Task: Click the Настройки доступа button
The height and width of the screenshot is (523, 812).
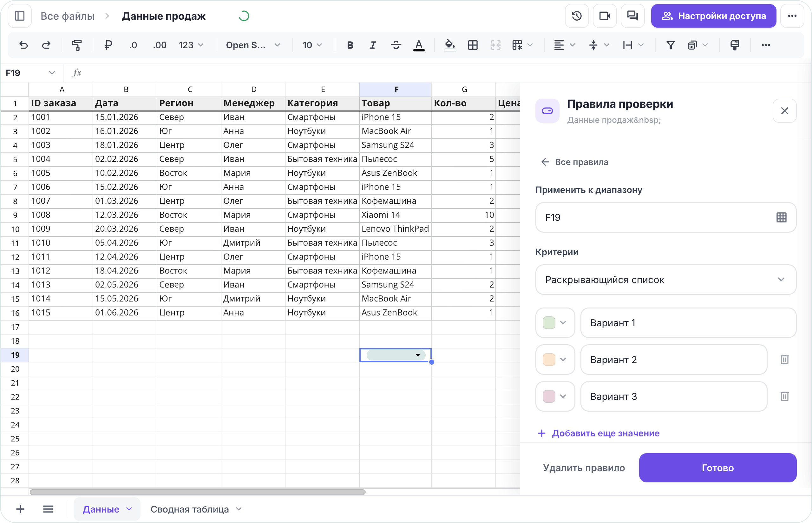Action: 714,16
